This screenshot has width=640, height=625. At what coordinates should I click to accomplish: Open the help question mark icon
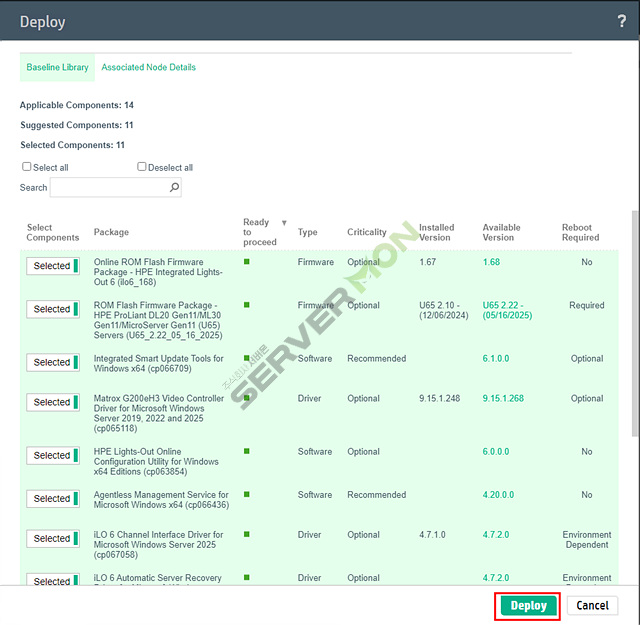click(621, 21)
